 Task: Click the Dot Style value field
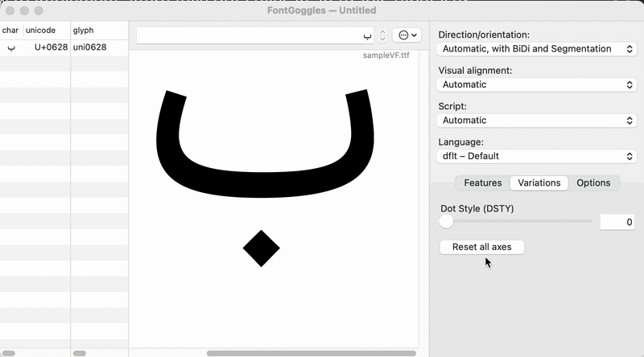pyautogui.click(x=617, y=222)
